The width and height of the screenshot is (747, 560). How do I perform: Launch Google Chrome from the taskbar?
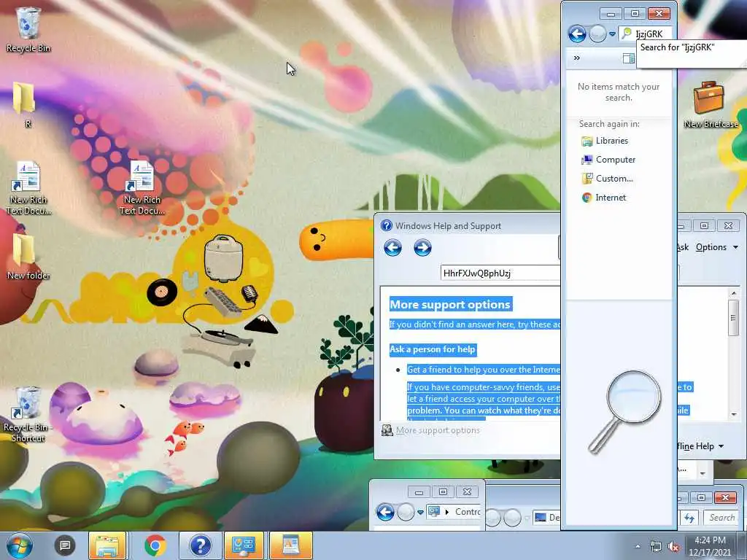click(x=155, y=545)
